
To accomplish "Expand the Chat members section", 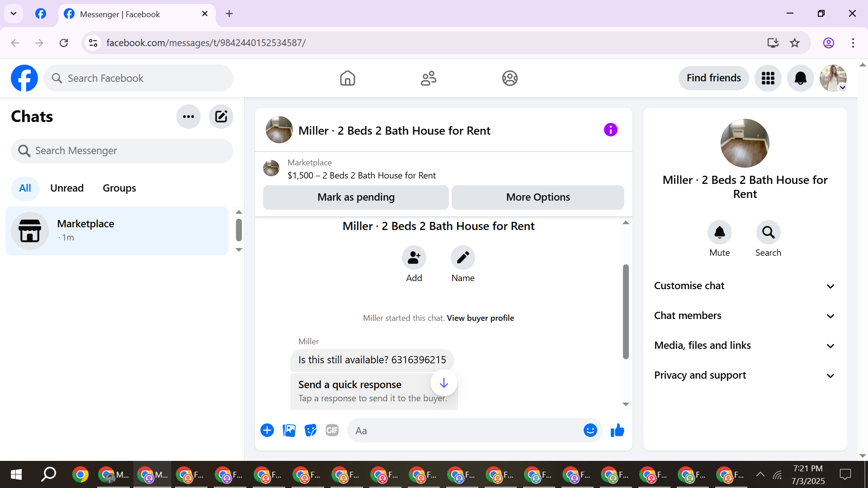I will pos(745,316).
